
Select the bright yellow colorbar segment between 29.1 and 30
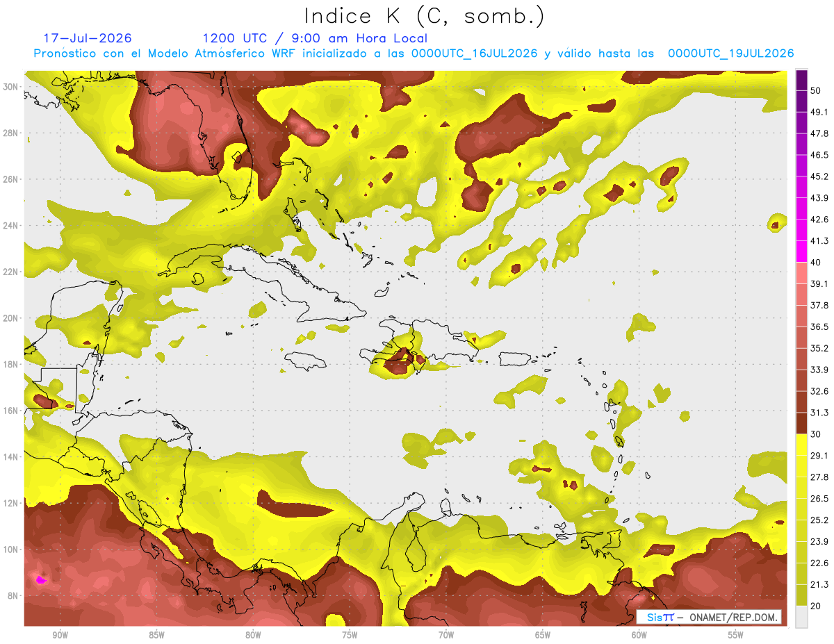(x=801, y=445)
